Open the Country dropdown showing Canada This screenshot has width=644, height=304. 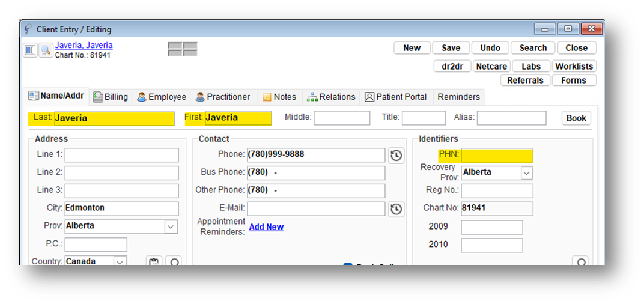click(120, 262)
